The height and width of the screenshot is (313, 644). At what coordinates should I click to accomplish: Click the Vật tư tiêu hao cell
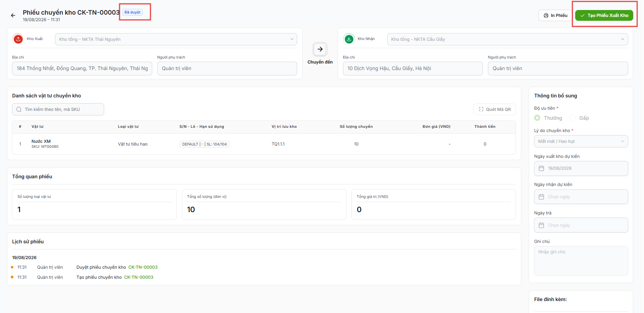(133, 144)
